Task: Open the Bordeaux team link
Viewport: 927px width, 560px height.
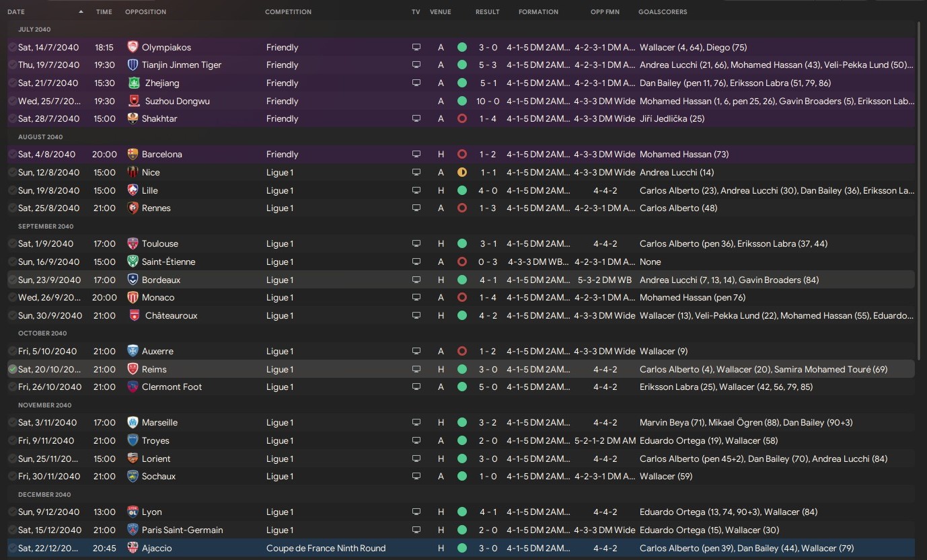Action: coord(161,280)
